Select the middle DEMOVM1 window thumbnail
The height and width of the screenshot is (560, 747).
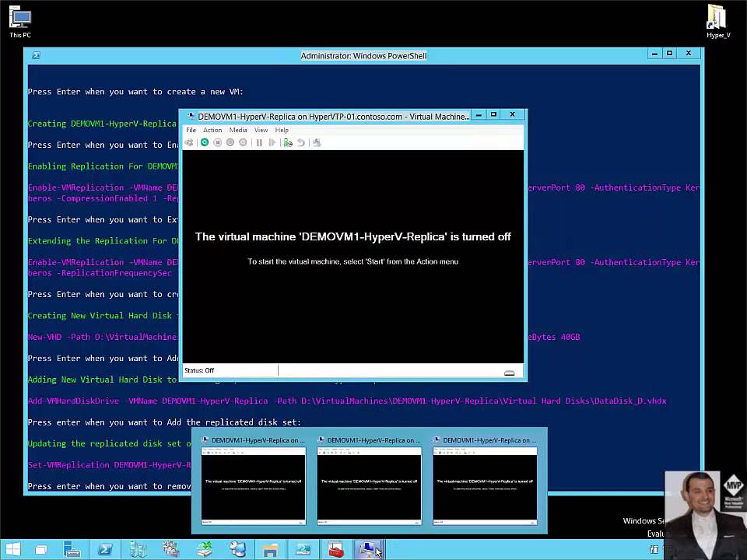point(369,482)
